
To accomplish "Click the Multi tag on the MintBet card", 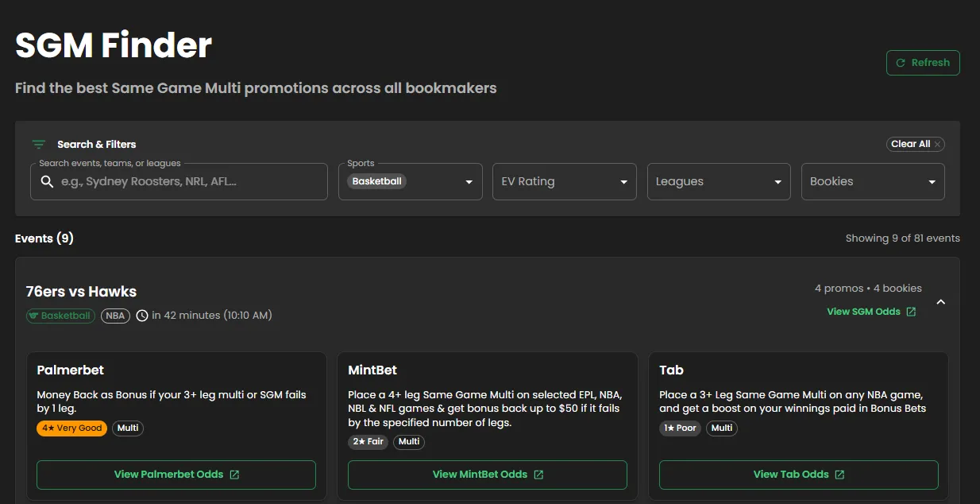I will (x=408, y=442).
